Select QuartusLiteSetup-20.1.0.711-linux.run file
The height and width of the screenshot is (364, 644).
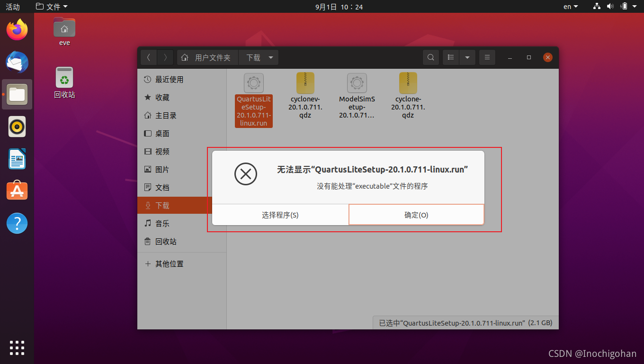[254, 100]
